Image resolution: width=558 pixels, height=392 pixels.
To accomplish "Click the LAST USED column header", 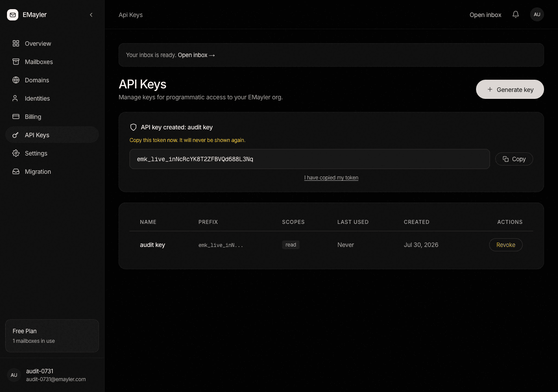I will (x=353, y=222).
